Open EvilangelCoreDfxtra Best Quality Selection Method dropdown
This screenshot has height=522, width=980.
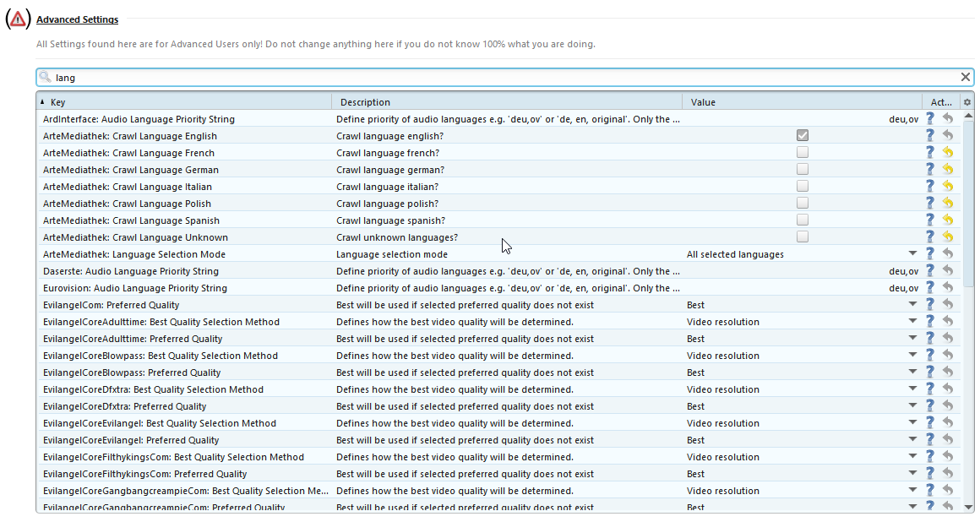click(x=912, y=389)
